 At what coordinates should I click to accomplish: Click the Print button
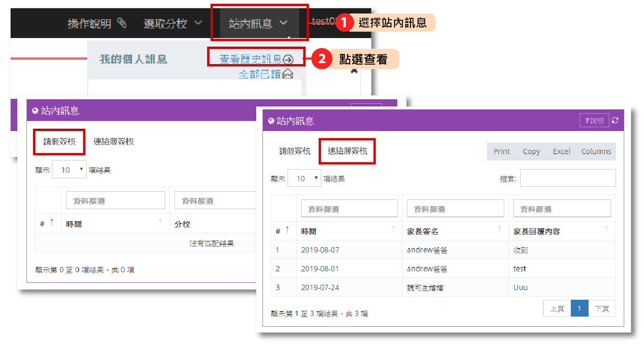501,151
